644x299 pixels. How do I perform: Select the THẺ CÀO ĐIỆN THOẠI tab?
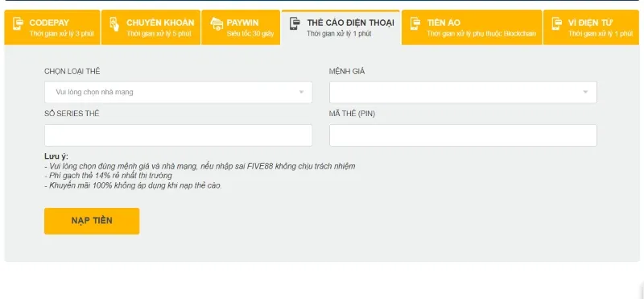click(341, 27)
